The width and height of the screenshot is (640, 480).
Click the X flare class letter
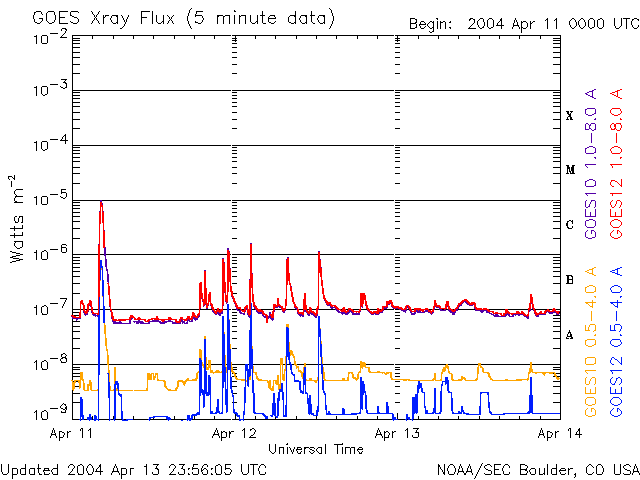(x=570, y=116)
